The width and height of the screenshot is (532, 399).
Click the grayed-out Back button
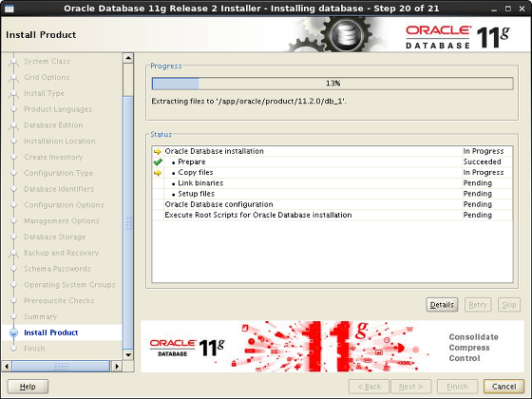369,387
